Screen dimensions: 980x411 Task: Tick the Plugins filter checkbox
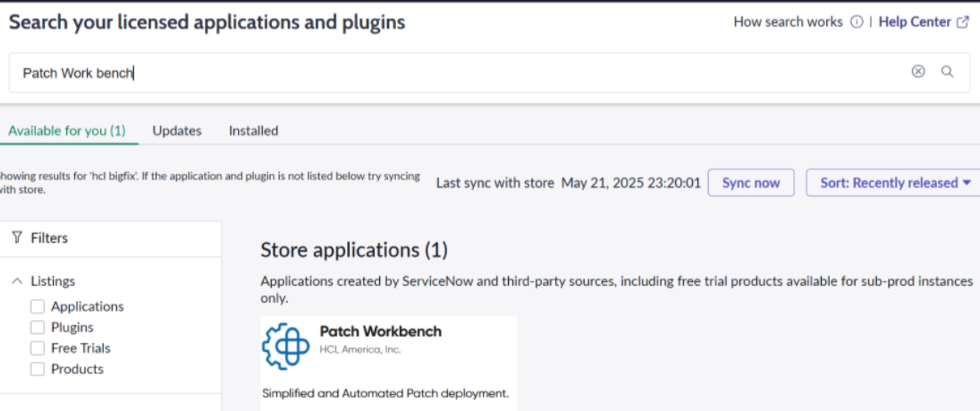tap(38, 327)
